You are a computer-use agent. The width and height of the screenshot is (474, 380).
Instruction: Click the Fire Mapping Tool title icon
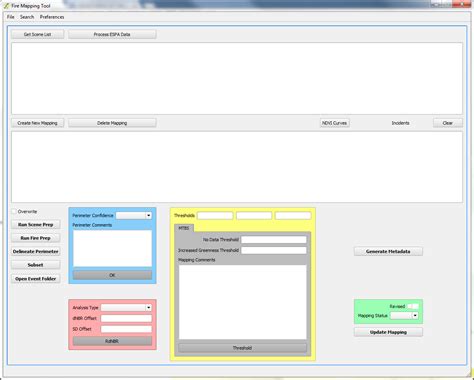point(6,6)
